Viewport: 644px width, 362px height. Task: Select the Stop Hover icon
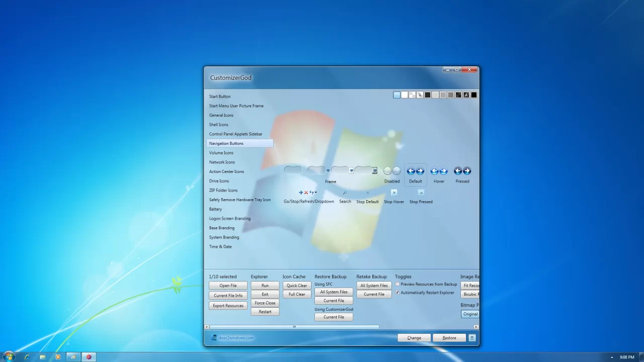(393, 192)
